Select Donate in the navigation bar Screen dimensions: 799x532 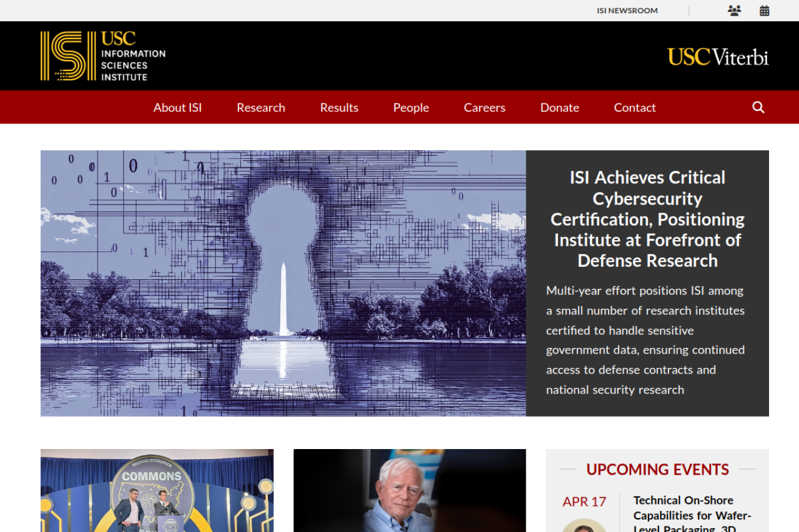pos(559,107)
